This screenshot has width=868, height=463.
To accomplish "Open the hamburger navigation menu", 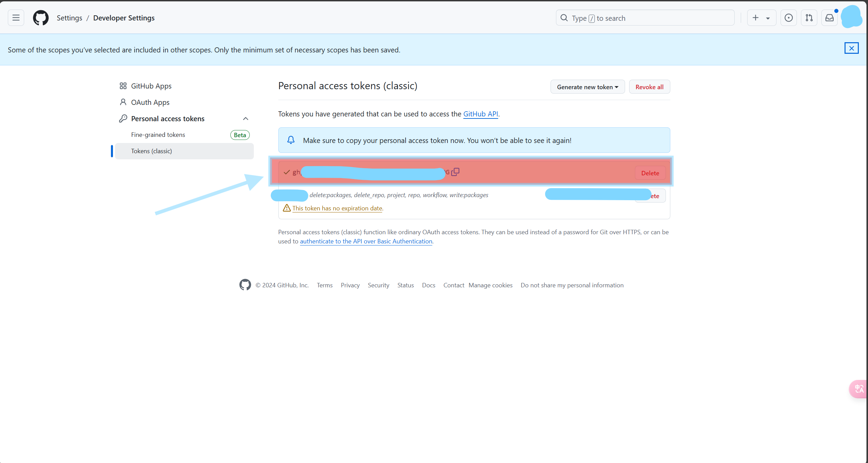I will (x=16, y=18).
